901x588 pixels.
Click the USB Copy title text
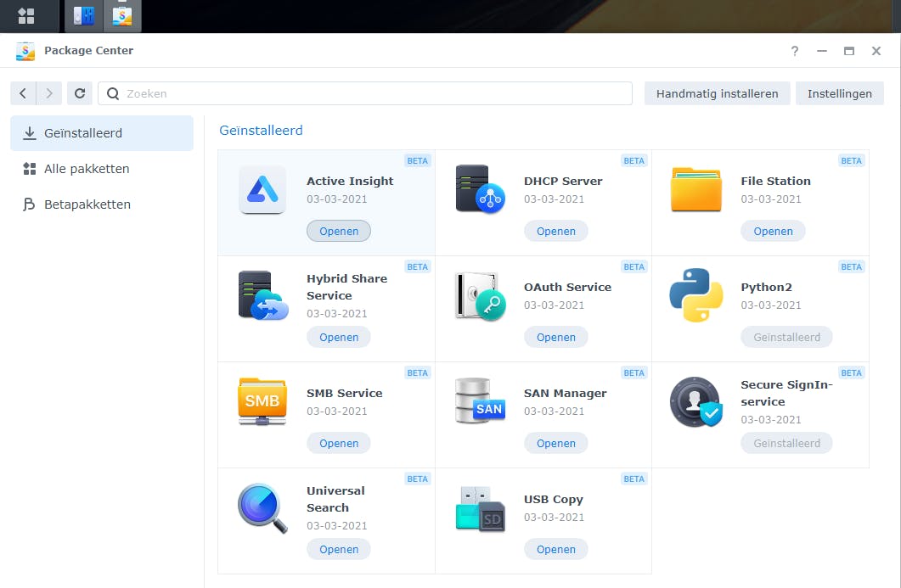coord(554,500)
